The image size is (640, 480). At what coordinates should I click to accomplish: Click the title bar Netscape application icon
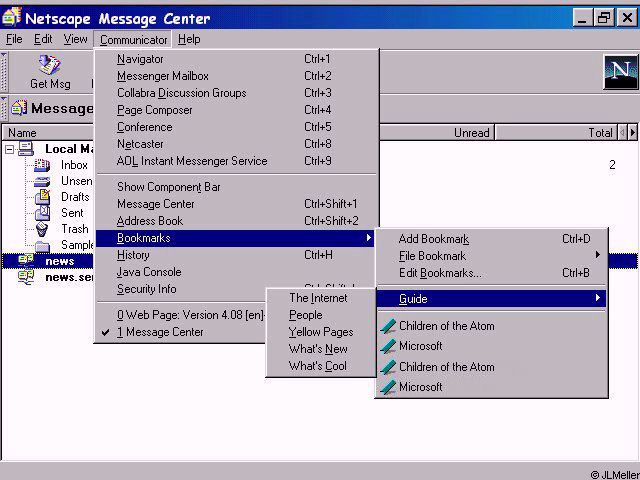[x=11, y=16]
